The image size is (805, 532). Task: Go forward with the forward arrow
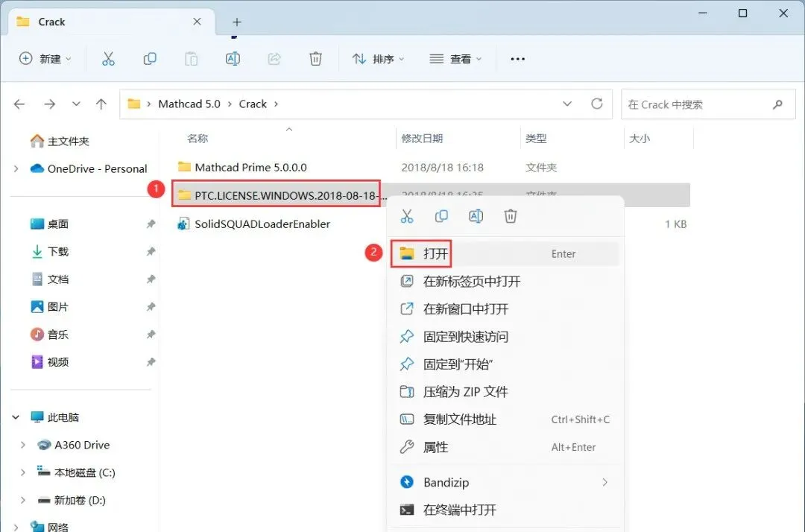[x=50, y=104]
